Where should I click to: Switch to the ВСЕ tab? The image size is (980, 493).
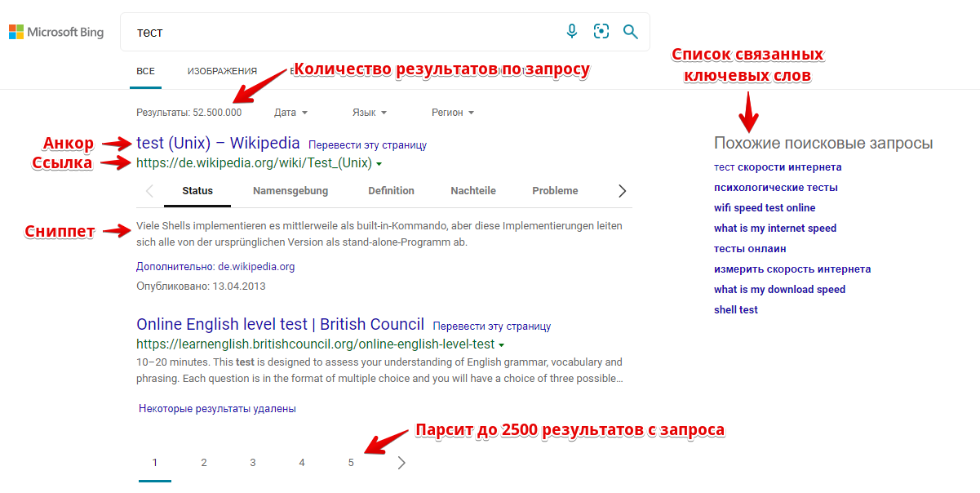coord(145,71)
